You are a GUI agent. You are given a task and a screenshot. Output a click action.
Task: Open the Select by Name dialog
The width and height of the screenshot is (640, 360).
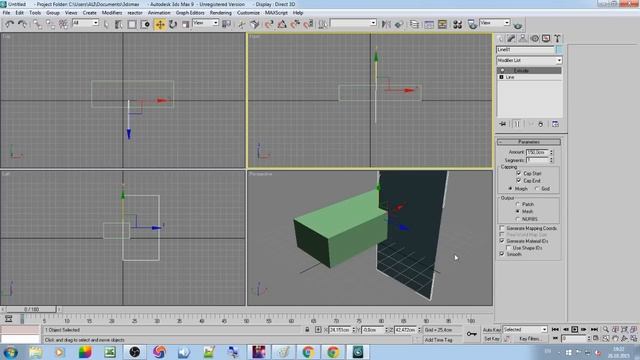[119, 24]
